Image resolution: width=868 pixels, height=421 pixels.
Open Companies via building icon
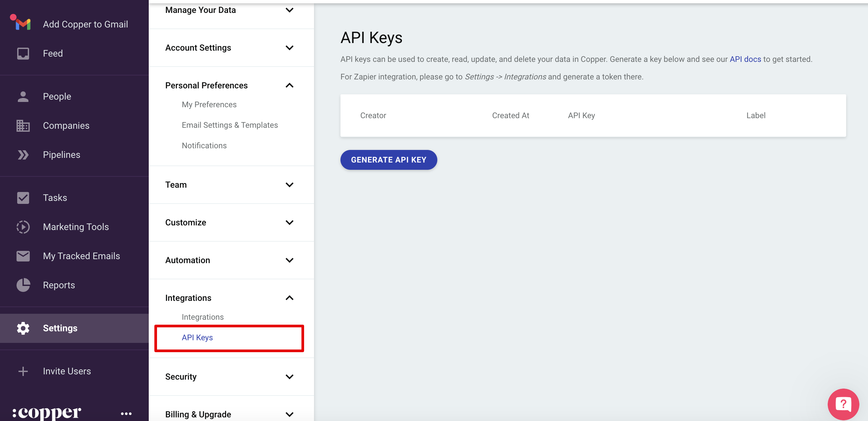23,125
